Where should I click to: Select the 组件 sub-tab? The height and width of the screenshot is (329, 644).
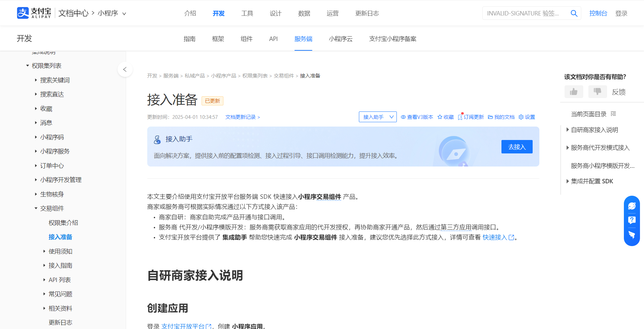click(247, 39)
